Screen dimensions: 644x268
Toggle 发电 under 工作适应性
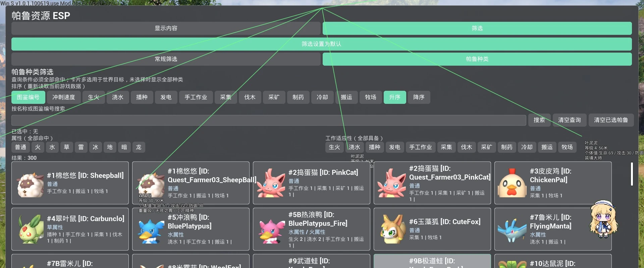395,147
